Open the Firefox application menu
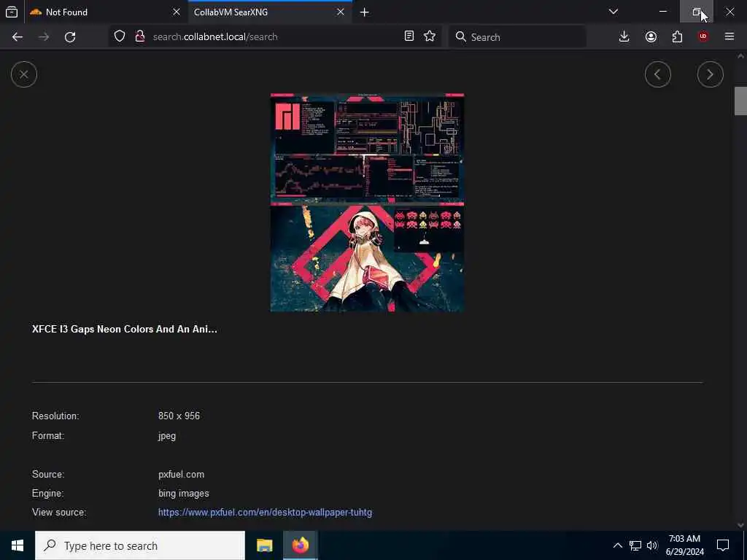 729,36
